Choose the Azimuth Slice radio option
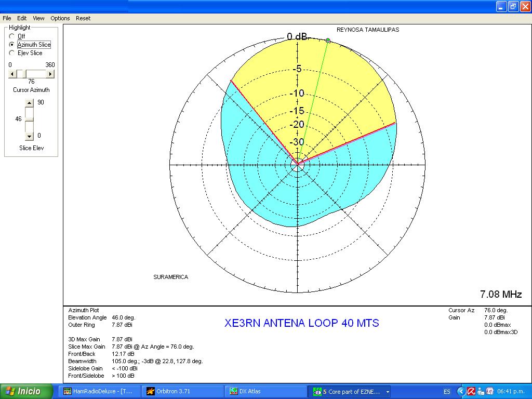This screenshot has height=399, width=532. [12, 45]
